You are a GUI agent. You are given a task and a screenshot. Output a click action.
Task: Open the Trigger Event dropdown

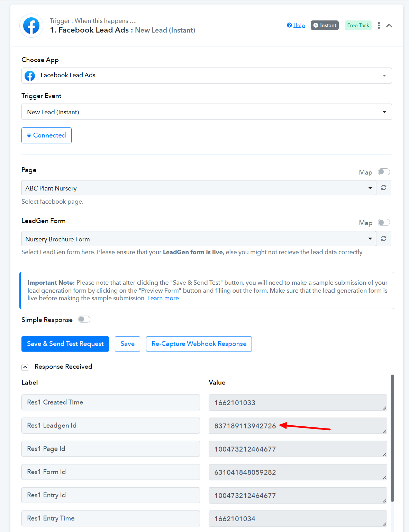coord(207,112)
